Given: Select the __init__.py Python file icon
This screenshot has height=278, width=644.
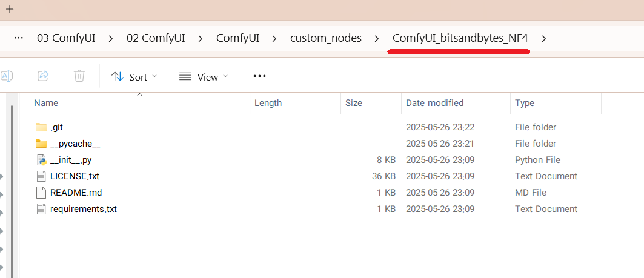Looking at the screenshot, I should [41, 160].
